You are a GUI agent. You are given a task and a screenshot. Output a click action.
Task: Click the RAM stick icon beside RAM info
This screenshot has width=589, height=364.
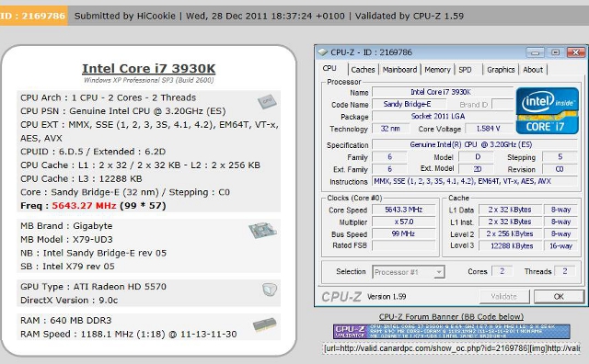coord(264,324)
